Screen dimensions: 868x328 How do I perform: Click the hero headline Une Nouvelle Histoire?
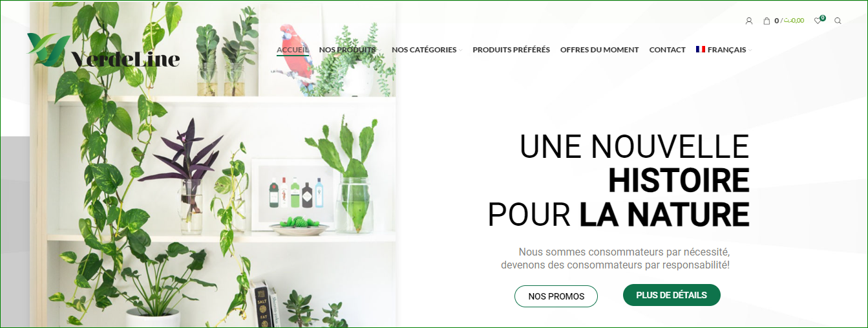[634, 164]
